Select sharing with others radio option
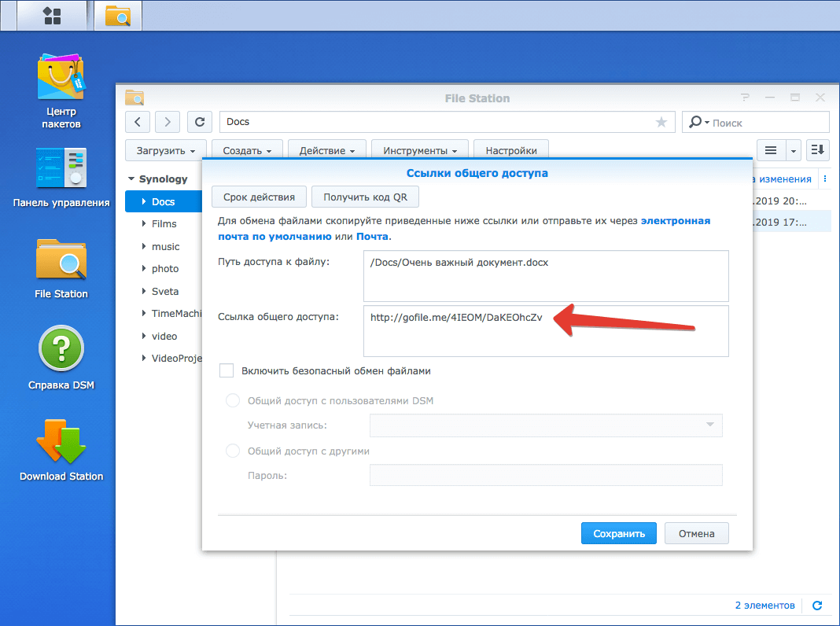 click(x=233, y=451)
